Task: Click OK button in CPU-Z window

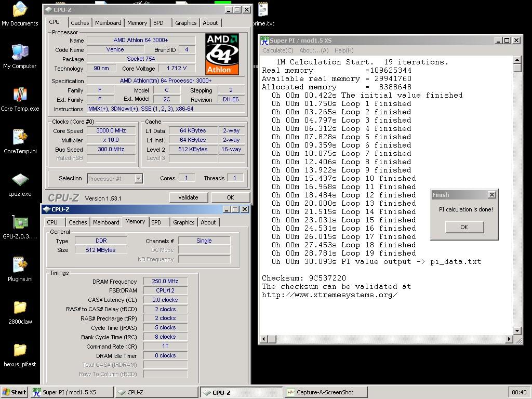Action: (230, 197)
